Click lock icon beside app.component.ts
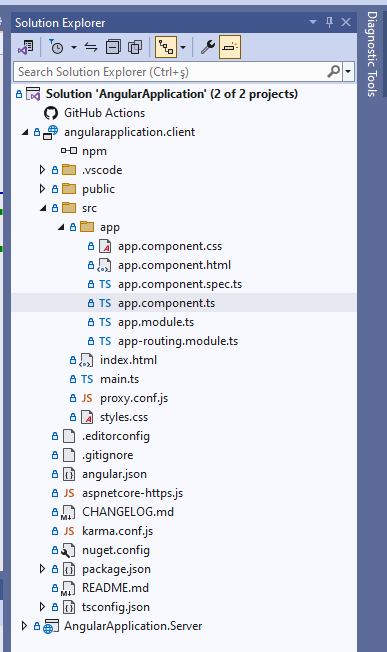Screen dimensions: 387x652 coord(91,304)
